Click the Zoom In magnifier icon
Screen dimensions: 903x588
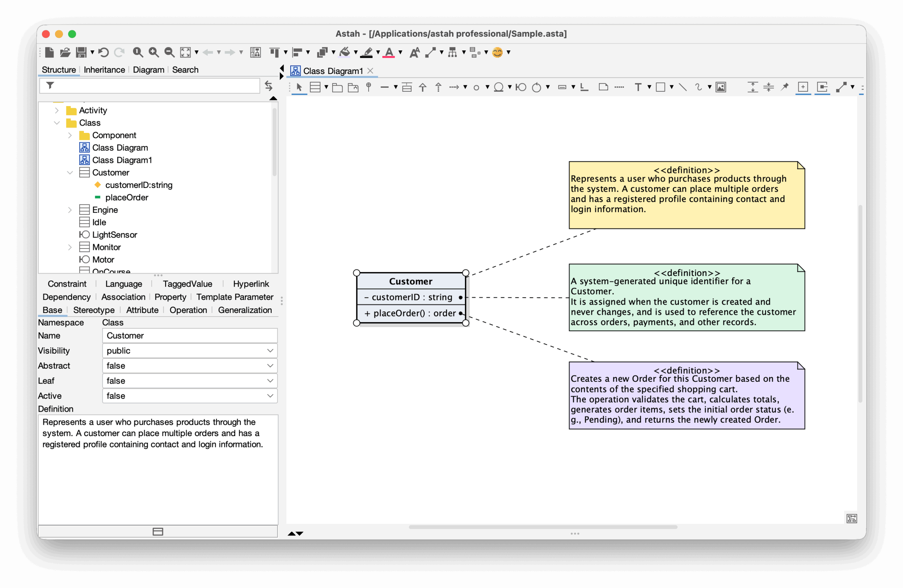click(154, 52)
